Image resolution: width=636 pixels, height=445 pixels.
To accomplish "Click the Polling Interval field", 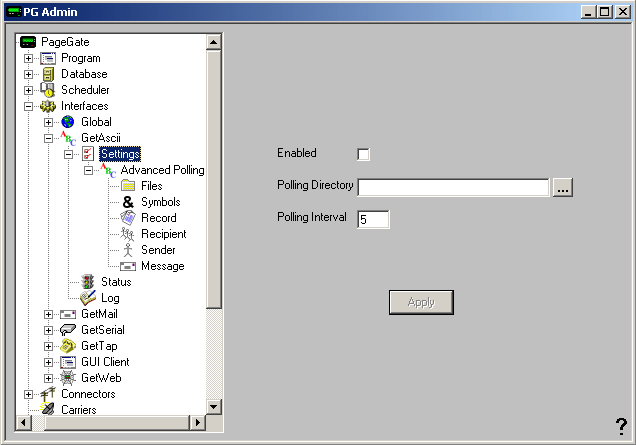I will (x=373, y=219).
